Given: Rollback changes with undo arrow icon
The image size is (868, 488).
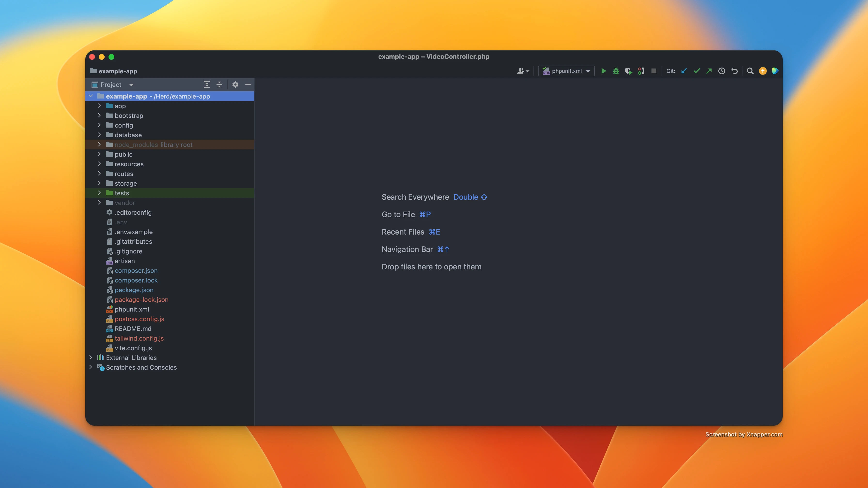Looking at the screenshot, I should coord(735,71).
